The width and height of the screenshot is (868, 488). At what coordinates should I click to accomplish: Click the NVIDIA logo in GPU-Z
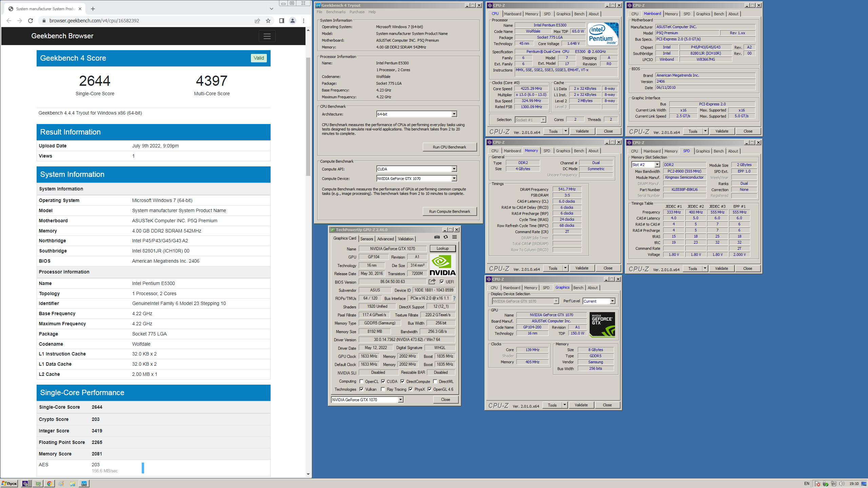[442, 265]
